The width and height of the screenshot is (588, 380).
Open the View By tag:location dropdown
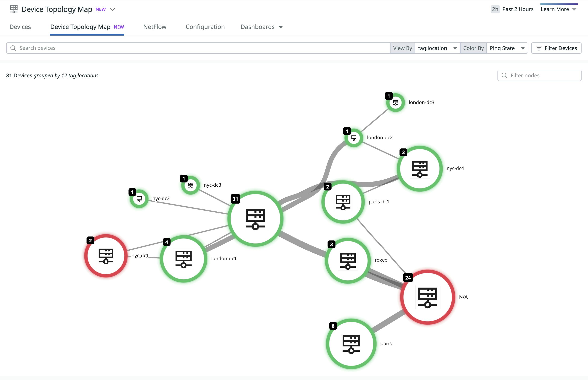tap(437, 48)
